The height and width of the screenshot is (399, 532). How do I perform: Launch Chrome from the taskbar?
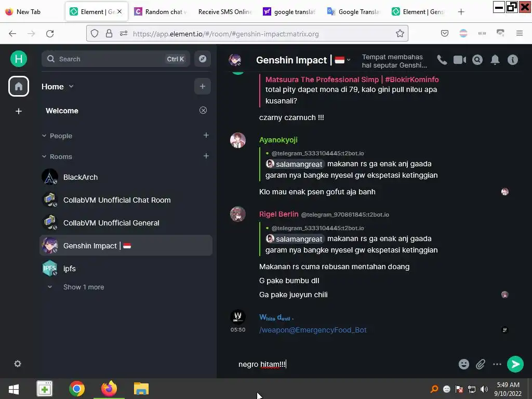tap(77, 389)
